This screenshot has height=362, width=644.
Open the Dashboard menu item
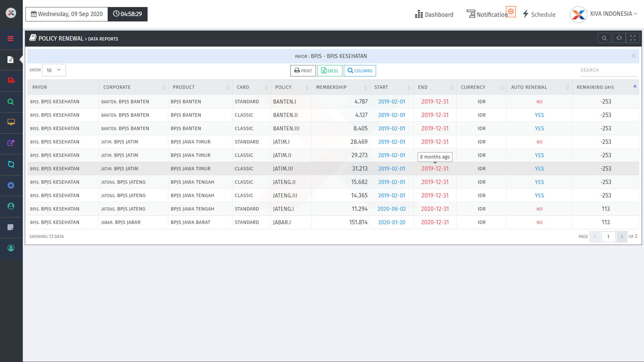click(x=434, y=14)
